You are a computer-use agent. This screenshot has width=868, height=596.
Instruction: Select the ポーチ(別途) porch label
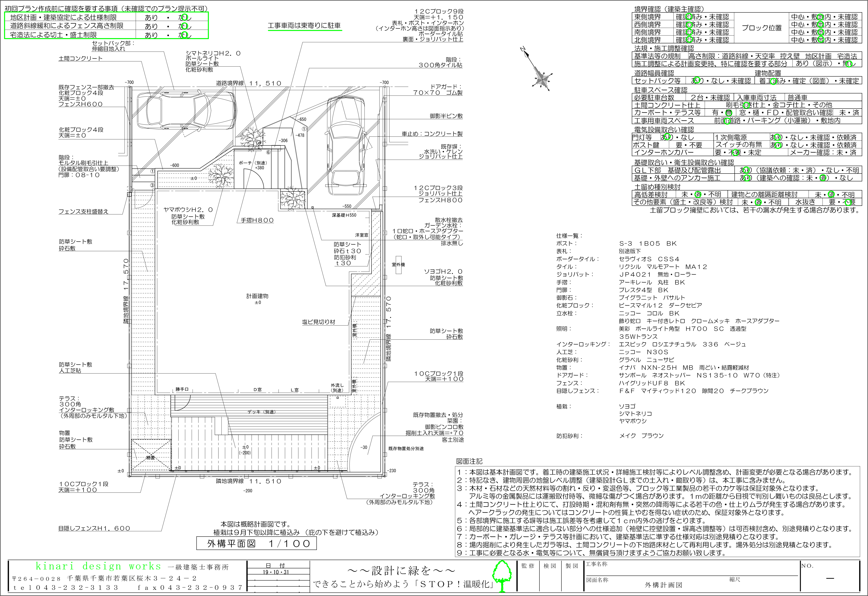[x=253, y=163]
